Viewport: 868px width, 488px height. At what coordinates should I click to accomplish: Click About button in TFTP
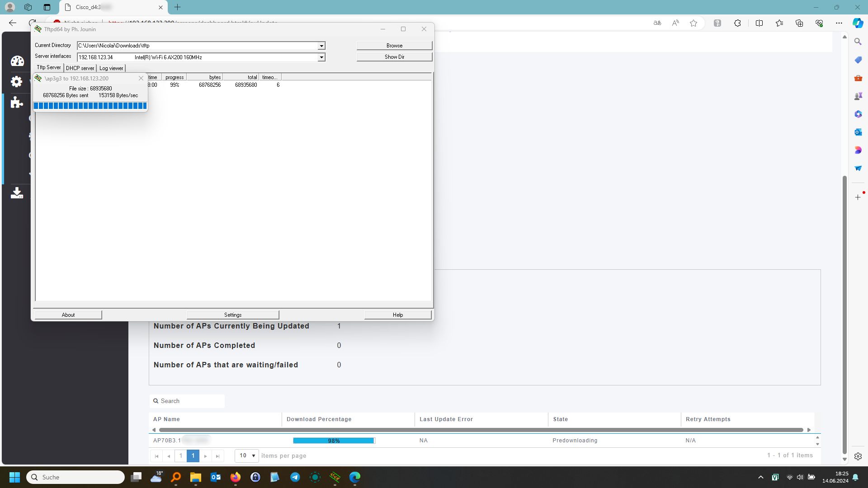[68, 314]
